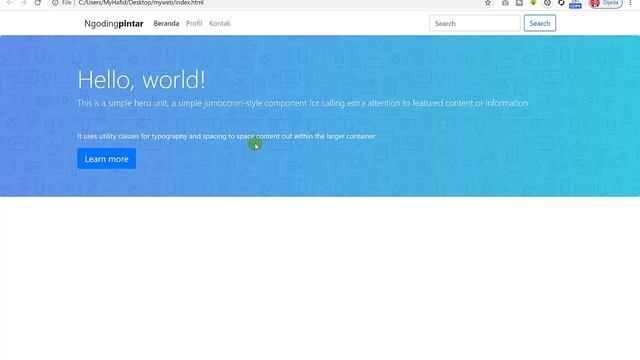Viewport: 640px width, 360px height.
Task: Reload the page with the refresh icon
Action: (x=38, y=3)
